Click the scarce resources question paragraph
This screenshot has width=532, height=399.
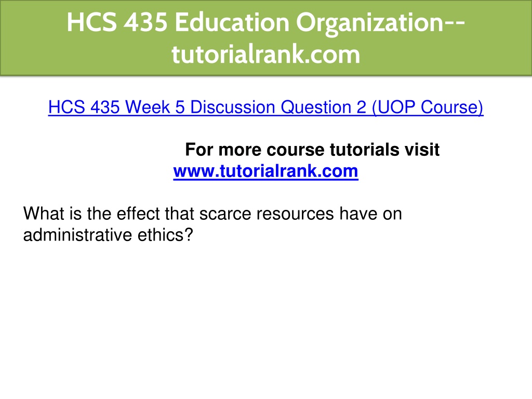212,224
